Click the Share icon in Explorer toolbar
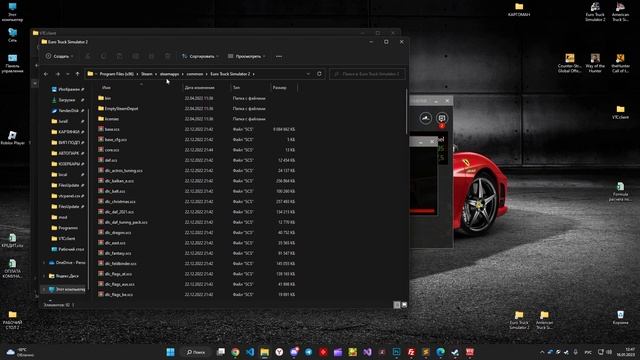 tap(151, 56)
